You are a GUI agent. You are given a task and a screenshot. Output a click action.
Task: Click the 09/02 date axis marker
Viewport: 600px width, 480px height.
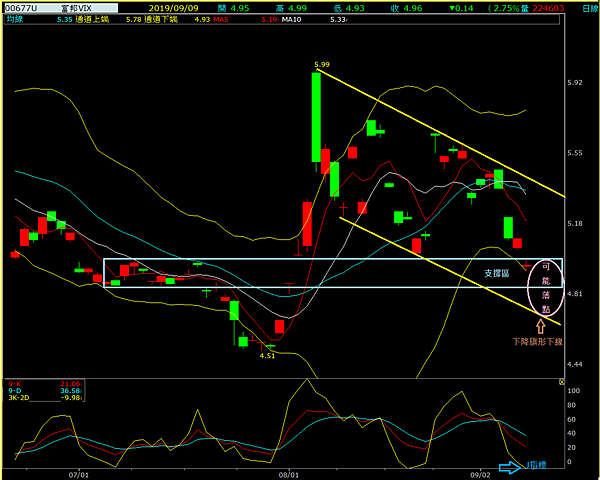tap(480, 475)
